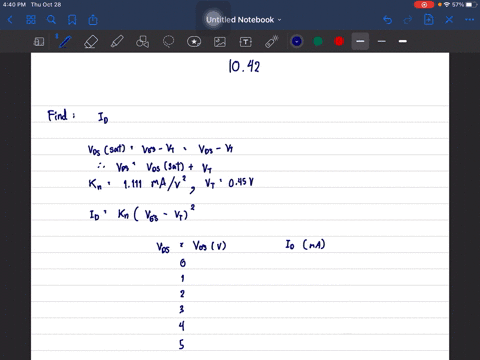
Task: Undo the last stroke
Action: coord(387,20)
